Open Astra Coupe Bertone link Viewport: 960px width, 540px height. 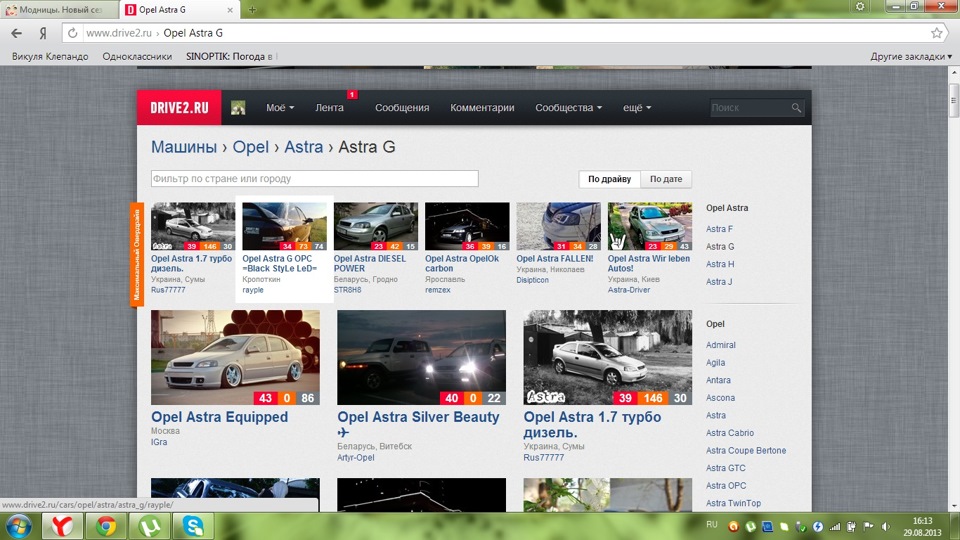pos(746,450)
